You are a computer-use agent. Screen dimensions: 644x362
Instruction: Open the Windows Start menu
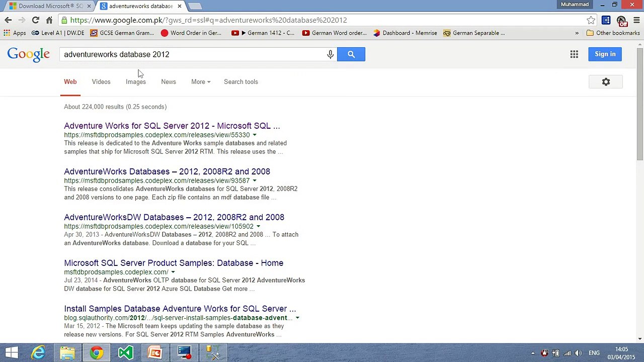click(12, 352)
